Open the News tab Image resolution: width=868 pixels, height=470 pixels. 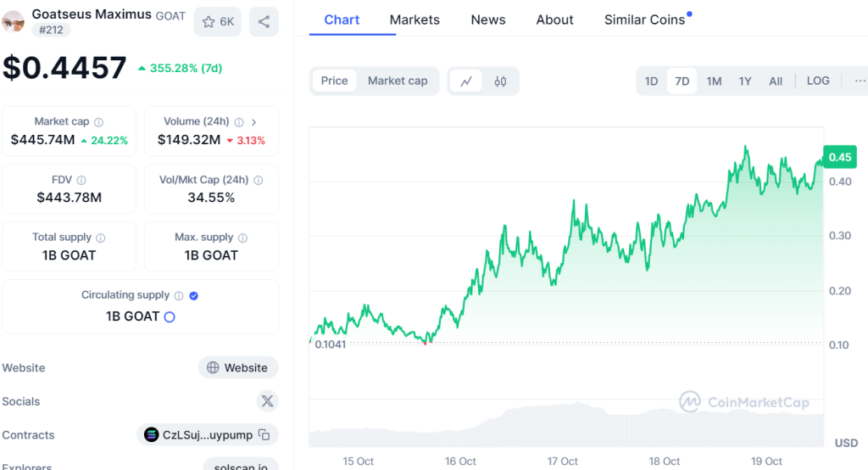pyautogui.click(x=488, y=20)
